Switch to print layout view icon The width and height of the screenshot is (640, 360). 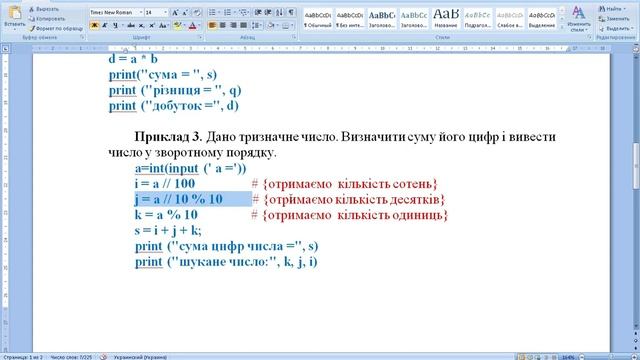coord(521,357)
